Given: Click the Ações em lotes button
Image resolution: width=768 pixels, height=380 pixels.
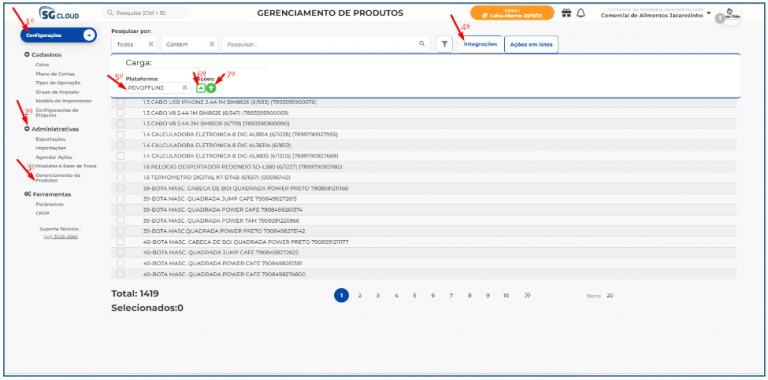Looking at the screenshot, I should pos(531,44).
